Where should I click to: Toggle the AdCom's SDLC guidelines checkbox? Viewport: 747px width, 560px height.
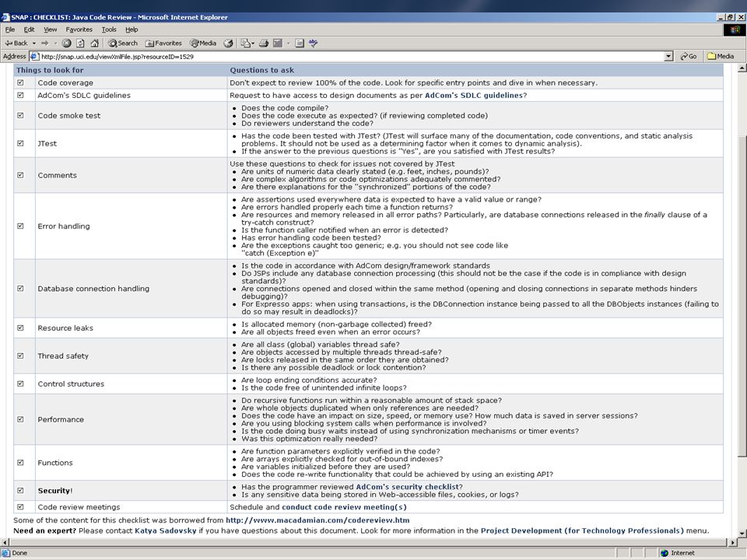coord(20,95)
